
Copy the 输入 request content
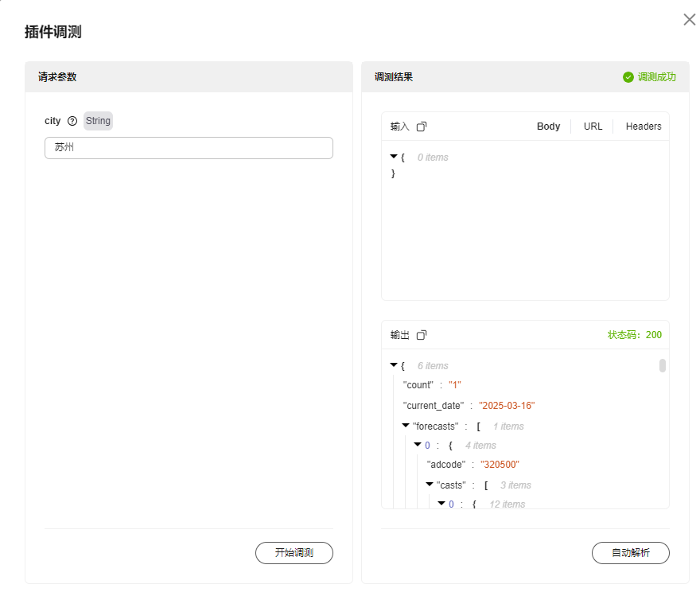click(422, 127)
